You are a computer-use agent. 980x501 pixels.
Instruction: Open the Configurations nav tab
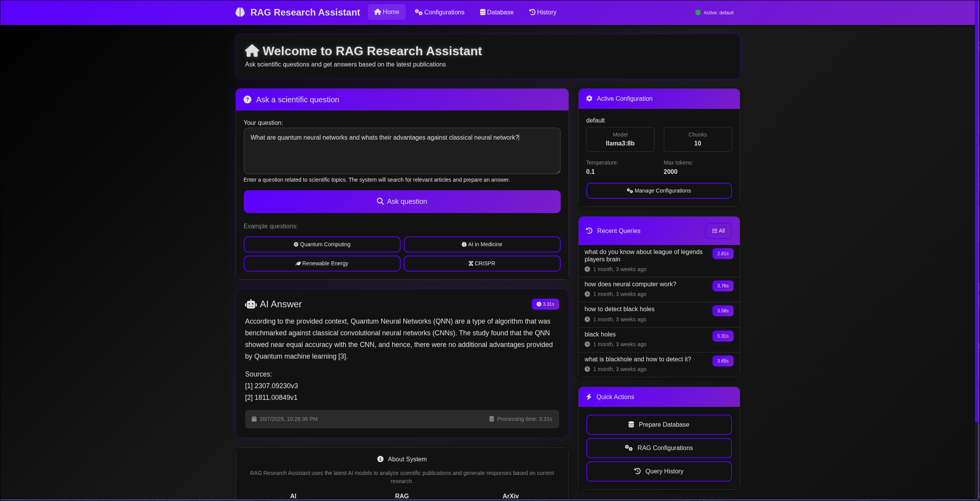click(440, 12)
